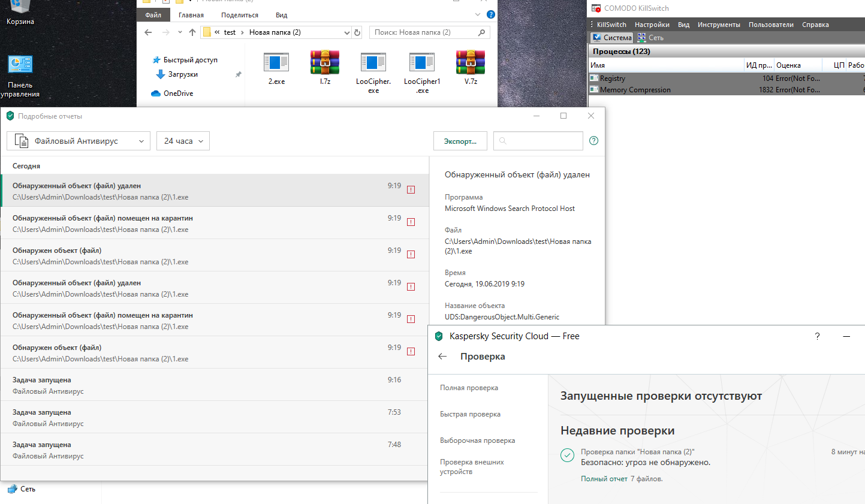This screenshot has height=504, width=865.
Task: Open Панель управления desktop icon
Action: (20, 76)
